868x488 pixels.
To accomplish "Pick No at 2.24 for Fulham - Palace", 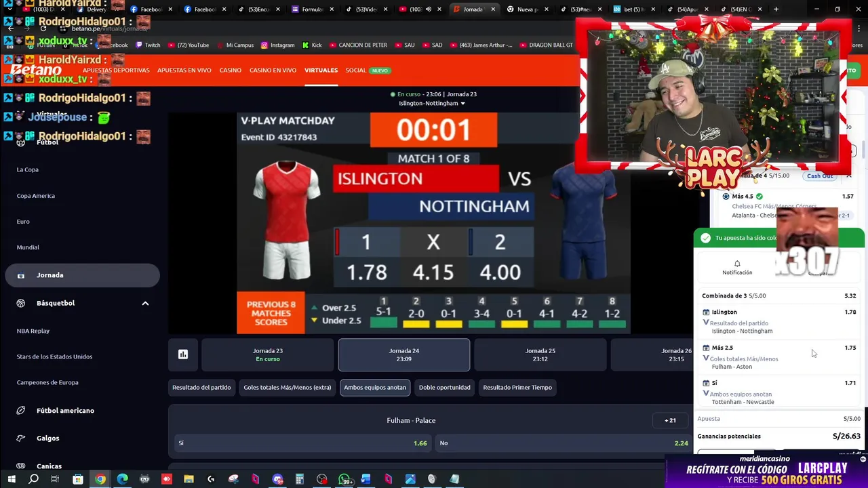I will click(564, 443).
